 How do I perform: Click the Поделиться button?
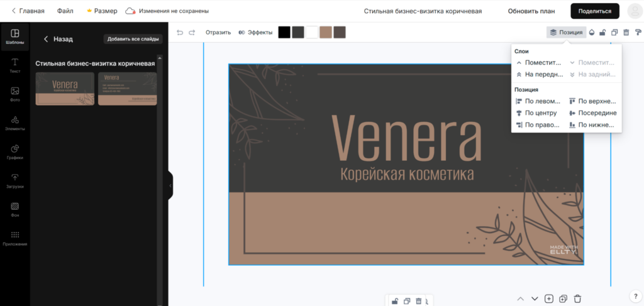(x=595, y=11)
